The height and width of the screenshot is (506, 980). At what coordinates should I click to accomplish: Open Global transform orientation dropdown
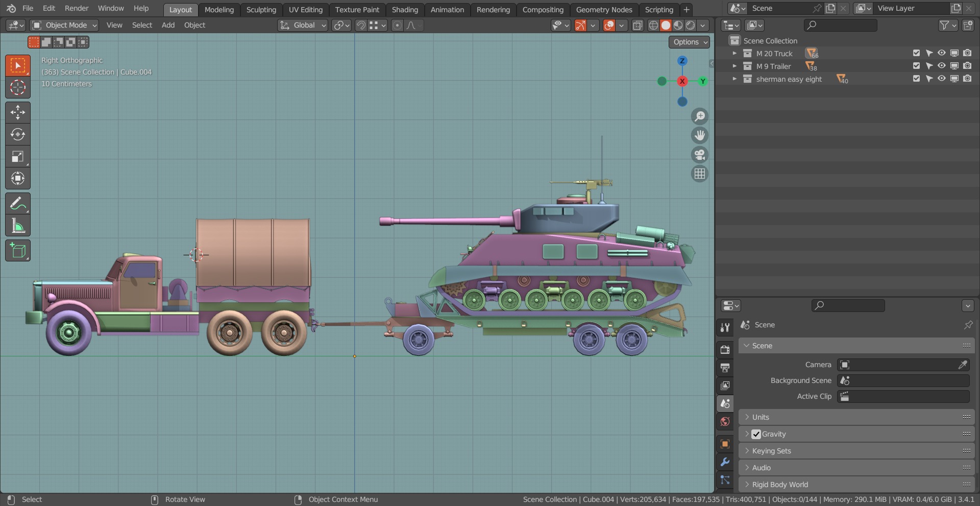(303, 25)
